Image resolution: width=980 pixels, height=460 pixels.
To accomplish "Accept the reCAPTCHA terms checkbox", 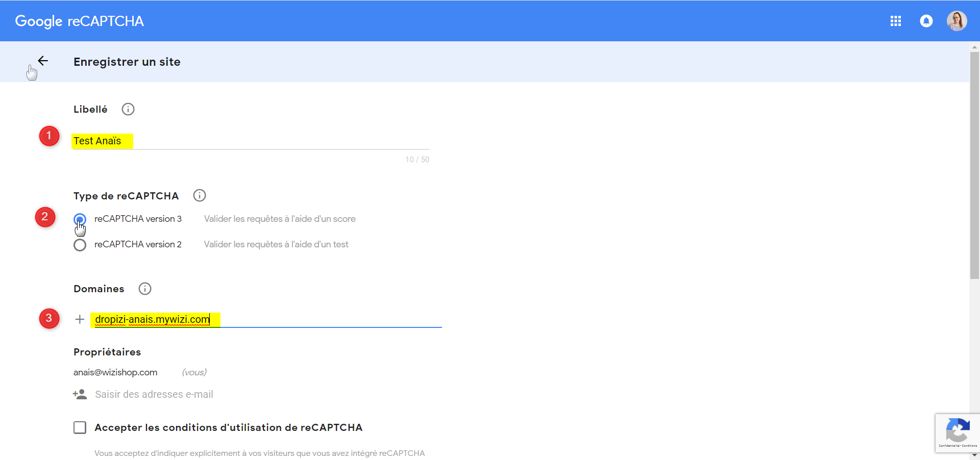I will pyautogui.click(x=80, y=427).
